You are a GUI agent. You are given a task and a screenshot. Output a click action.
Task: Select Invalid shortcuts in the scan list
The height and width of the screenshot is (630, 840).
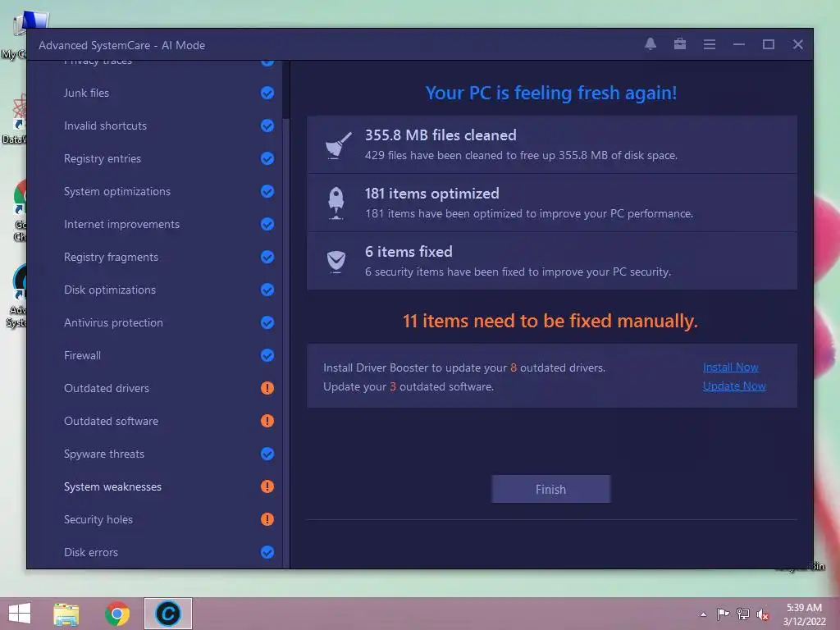pyautogui.click(x=105, y=126)
